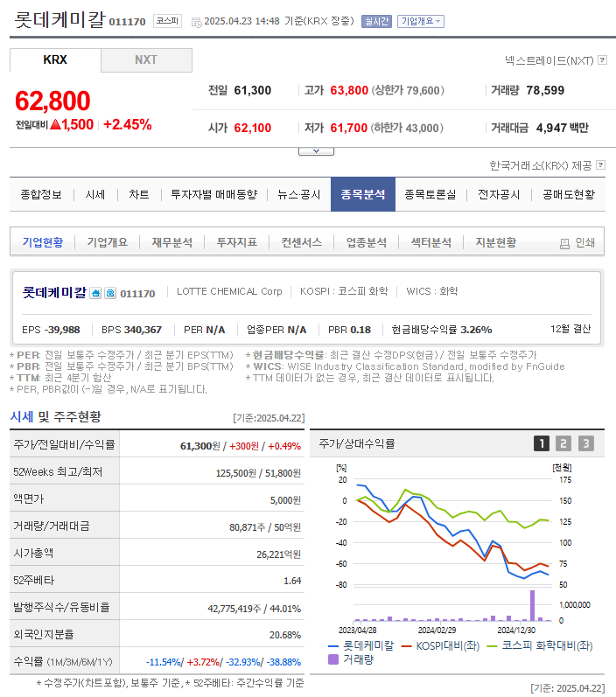The height and width of the screenshot is (697, 616).
Task: Click the 코스피 market badge
Action: [x=167, y=21]
